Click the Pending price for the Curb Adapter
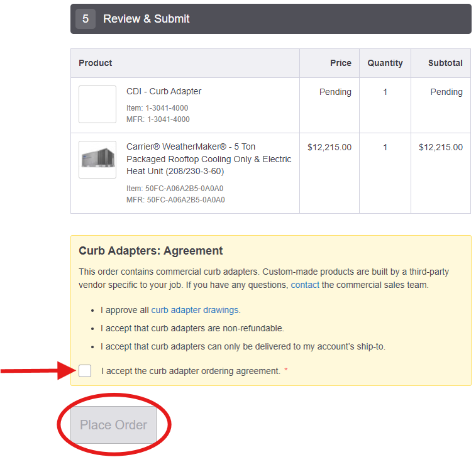 pyautogui.click(x=335, y=92)
